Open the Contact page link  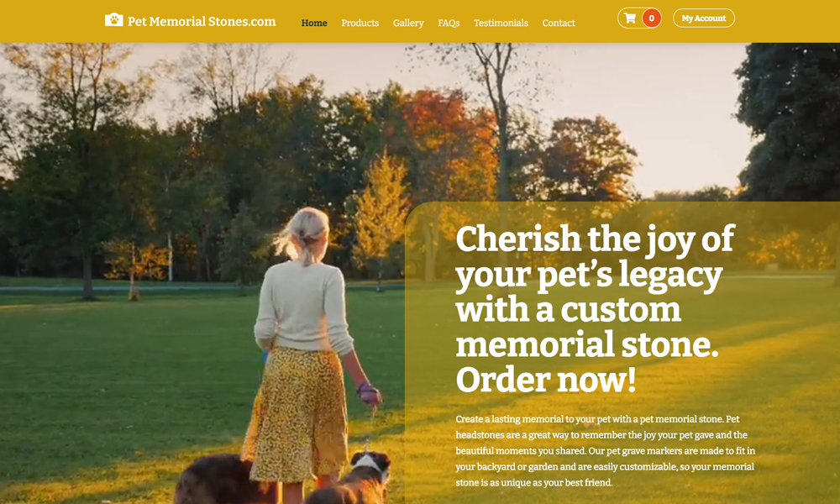pyautogui.click(x=559, y=23)
